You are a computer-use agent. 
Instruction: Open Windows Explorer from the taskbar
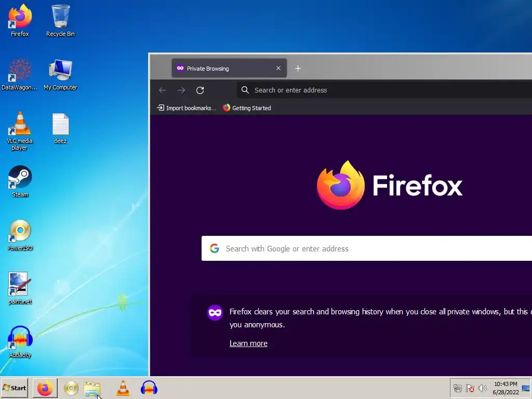92,389
